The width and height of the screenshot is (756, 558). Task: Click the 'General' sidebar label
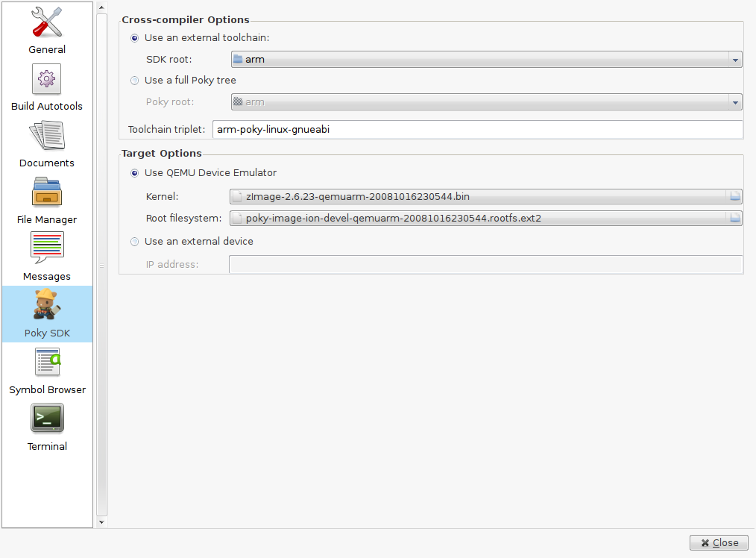point(47,50)
